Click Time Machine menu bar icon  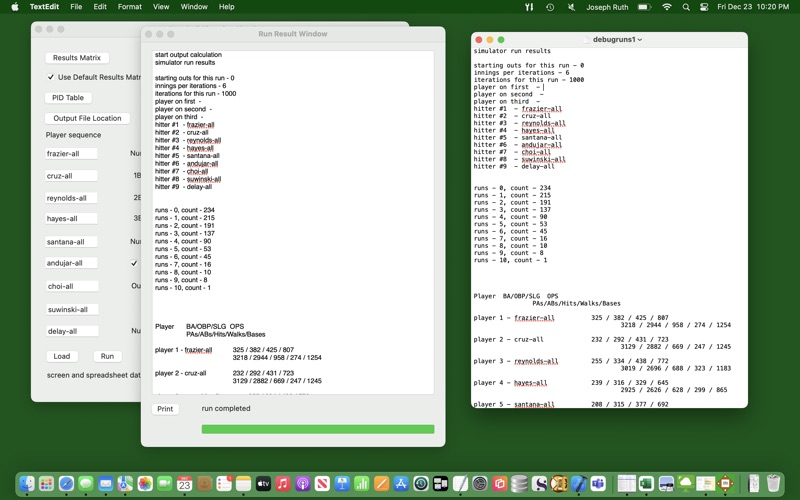(550, 7)
